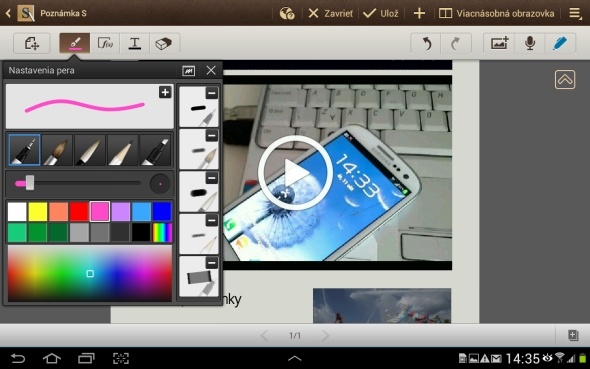Screen dimensions: 590x369
Task: Pick the pink color swatch
Action: (100, 211)
